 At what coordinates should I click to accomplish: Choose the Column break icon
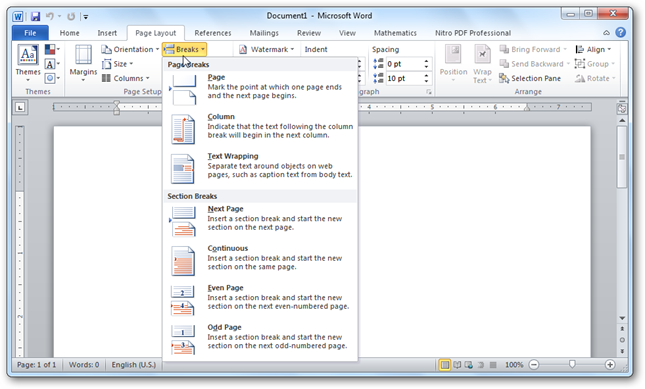[x=183, y=129]
